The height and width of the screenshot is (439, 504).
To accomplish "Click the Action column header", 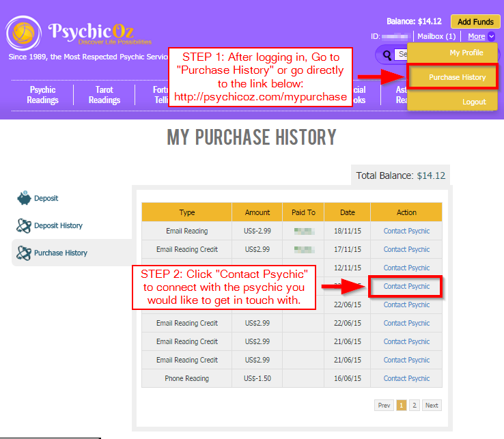I will click(x=406, y=212).
